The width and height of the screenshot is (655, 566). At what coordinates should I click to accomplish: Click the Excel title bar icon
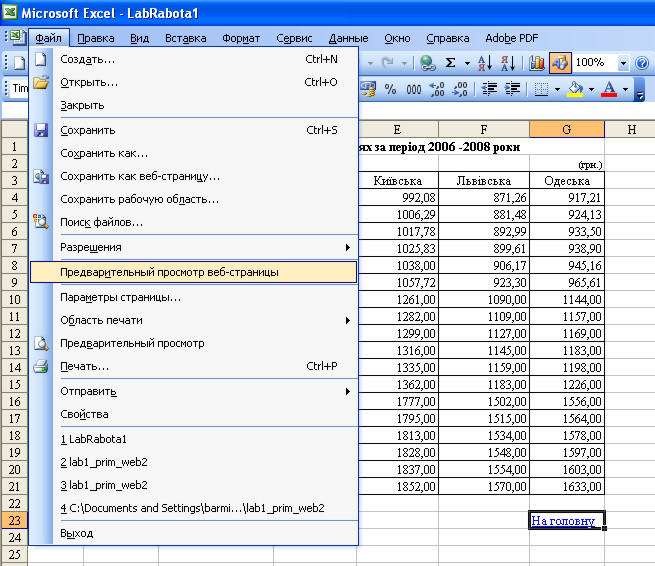point(10,12)
